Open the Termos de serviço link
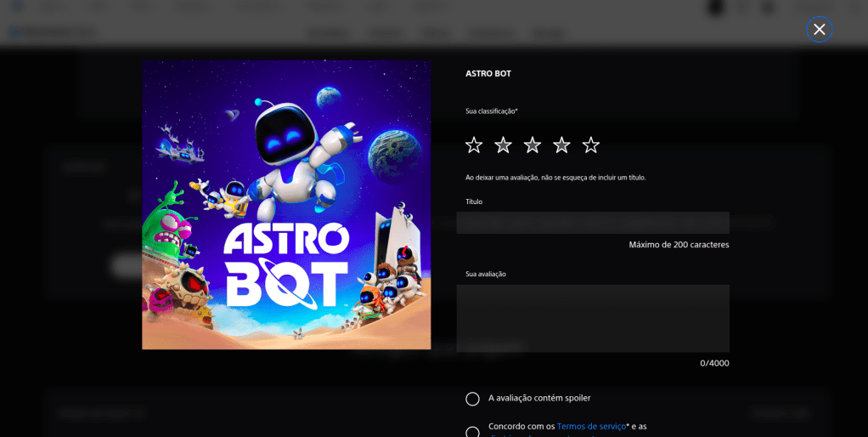This screenshot has height=437, width=868. tap(591, 427)
